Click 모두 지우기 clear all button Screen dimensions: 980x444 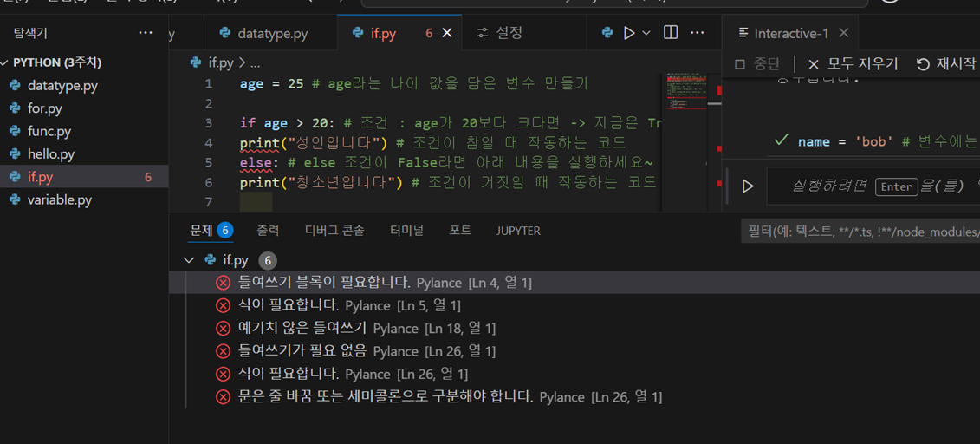pyautogui.click(x=853, y=64)
